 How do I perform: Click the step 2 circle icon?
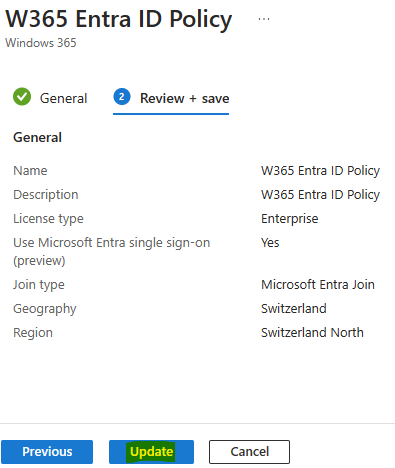point(122,97)
